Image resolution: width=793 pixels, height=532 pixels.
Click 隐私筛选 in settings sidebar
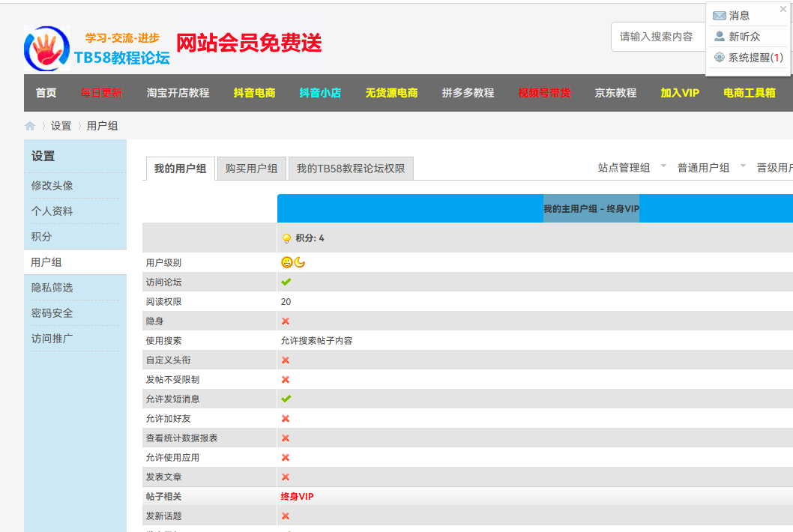tap(52, 287)
